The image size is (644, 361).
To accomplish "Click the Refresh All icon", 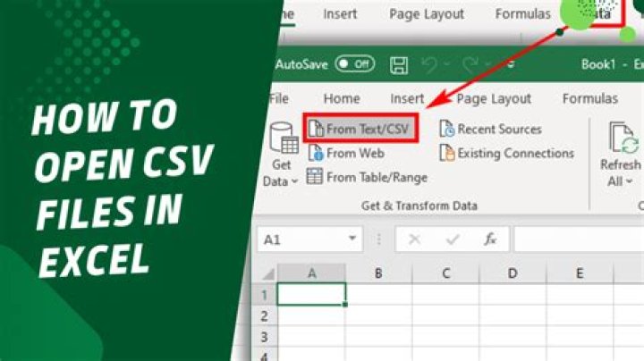I will click(624, 139).
